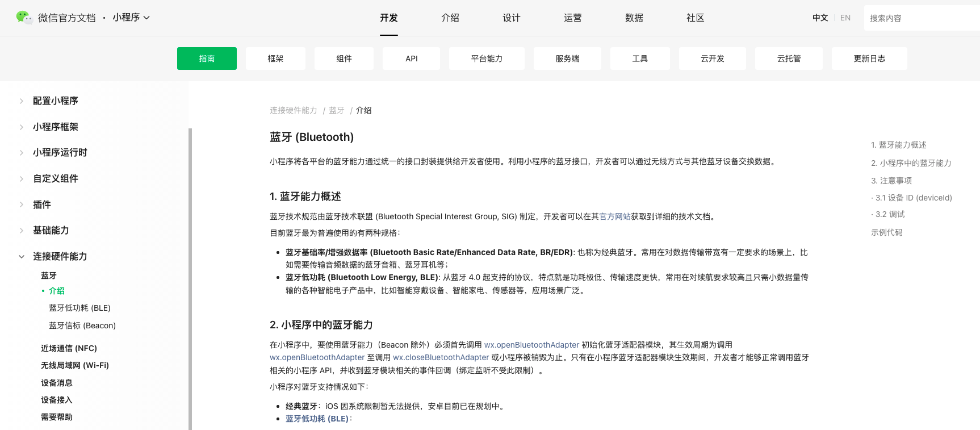980x430 pixels.
Task: Open the 官方网站 hyperlink
Action: tap(614, 216)
